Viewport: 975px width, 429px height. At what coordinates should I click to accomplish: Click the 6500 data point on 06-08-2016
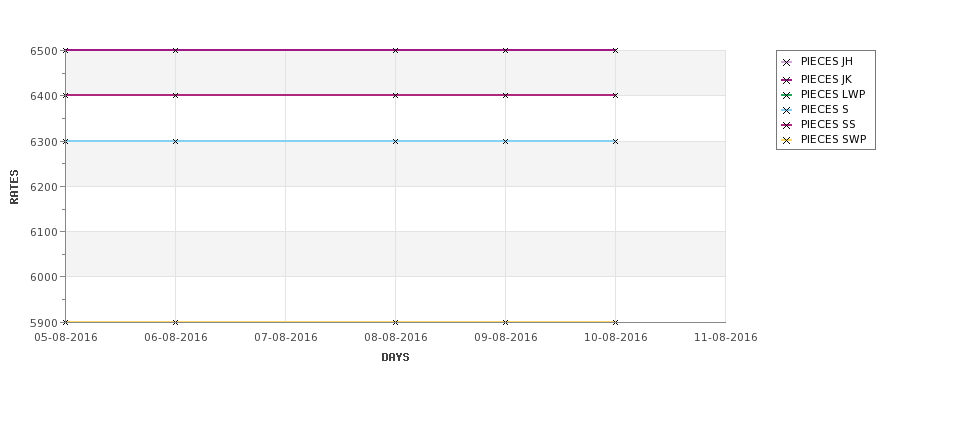tap(175, 50)
